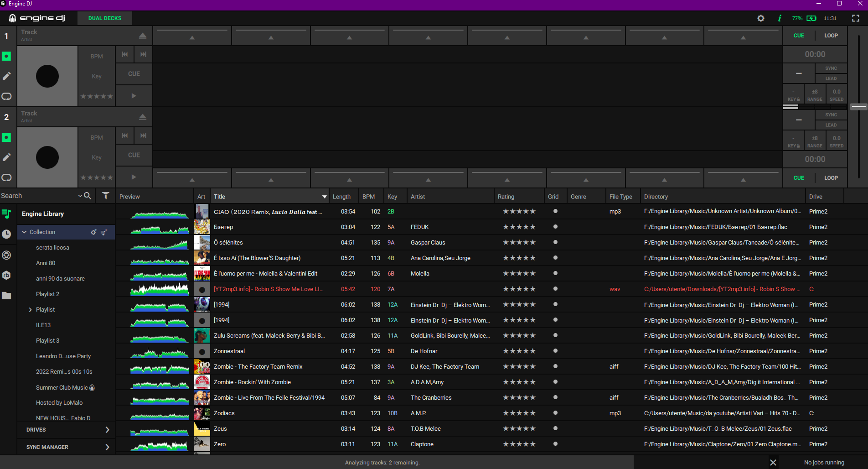Change deck 1 pitch RANGE

(815, 95)
